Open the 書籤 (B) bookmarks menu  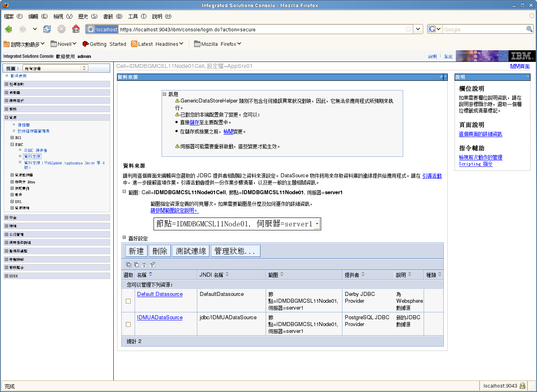(113, 16)
